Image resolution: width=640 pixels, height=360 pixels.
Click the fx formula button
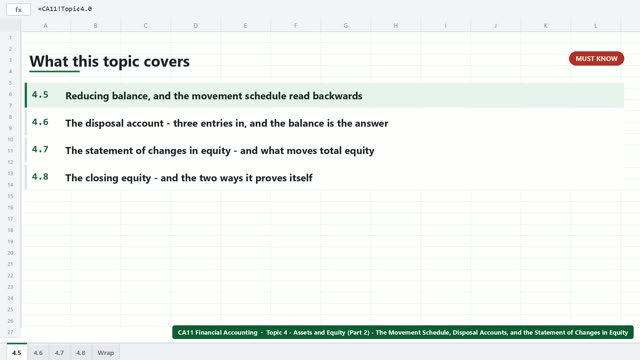click(18, 9)
